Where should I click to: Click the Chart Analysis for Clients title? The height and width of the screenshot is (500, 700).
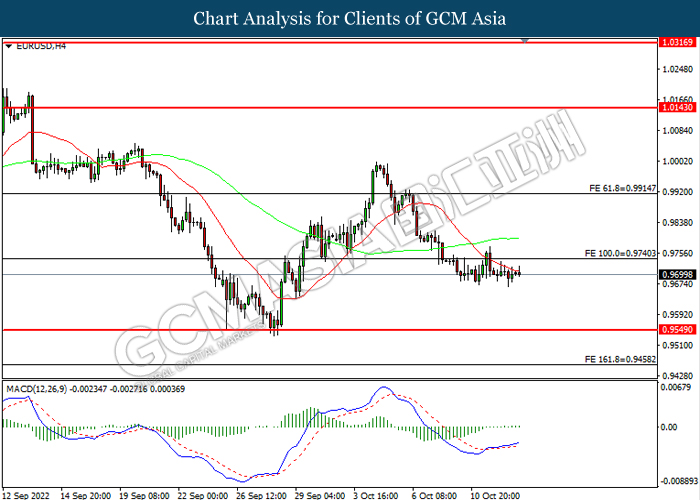[350, 19]
